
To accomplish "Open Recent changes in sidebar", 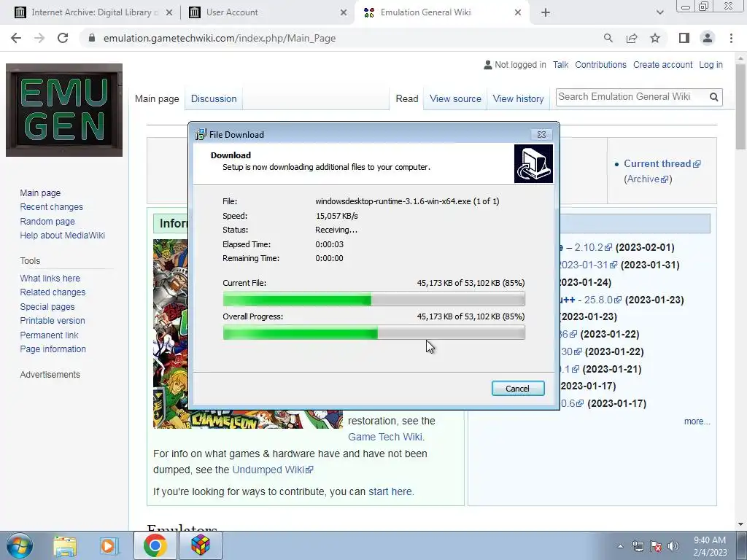I will pos(52,206).
